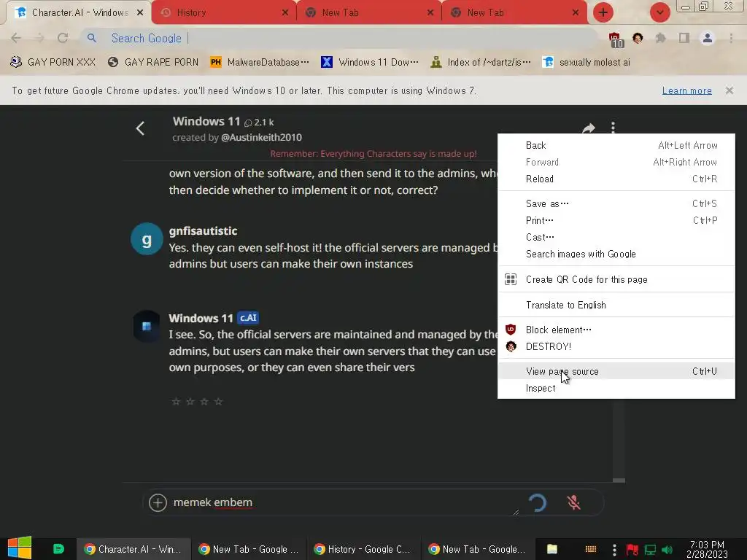Click the Learn more link in update notice
747x560 pixels.
[686, 90]
